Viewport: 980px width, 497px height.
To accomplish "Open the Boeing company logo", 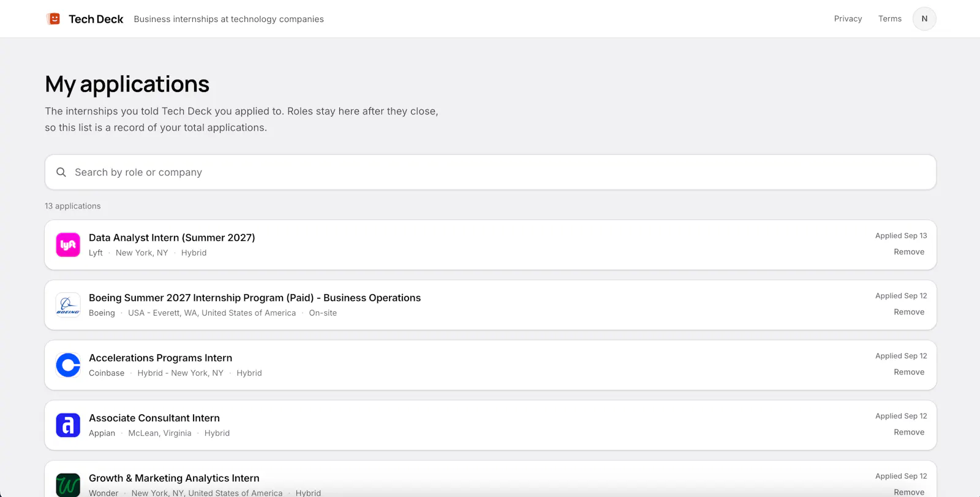I will coord(68,305).
